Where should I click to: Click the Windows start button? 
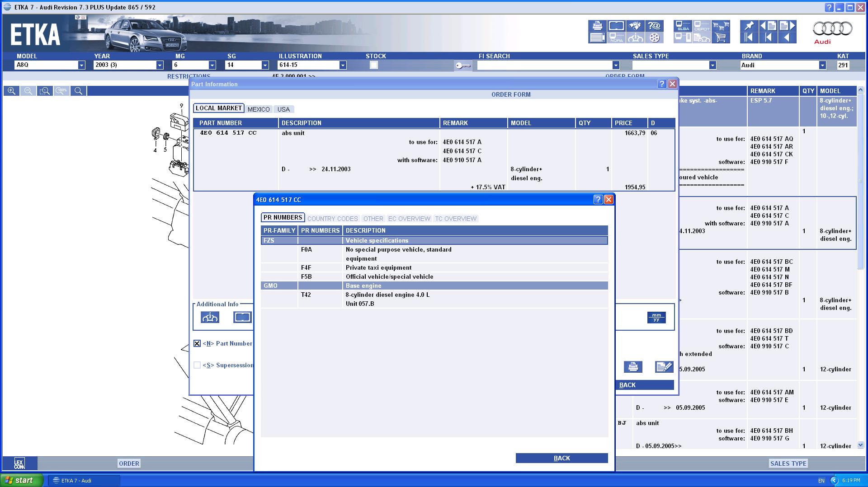point(22,480)
